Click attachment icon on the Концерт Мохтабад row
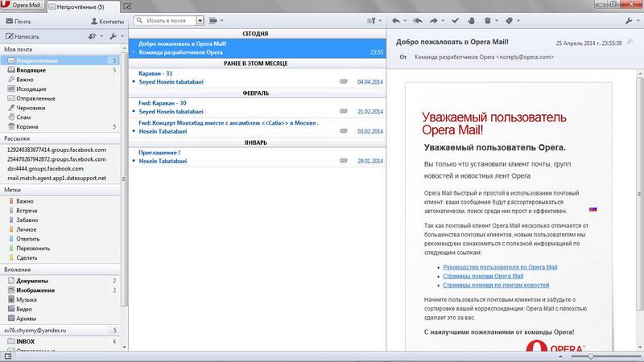Viewport: 644px width, 362px height. coord(344,131)
